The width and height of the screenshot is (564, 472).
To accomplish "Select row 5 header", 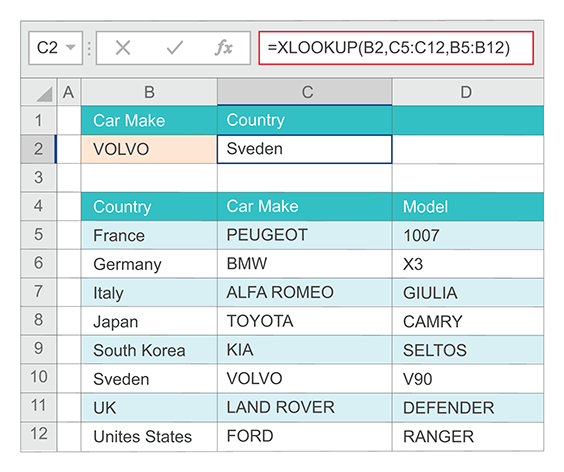I will click(39, 235).
